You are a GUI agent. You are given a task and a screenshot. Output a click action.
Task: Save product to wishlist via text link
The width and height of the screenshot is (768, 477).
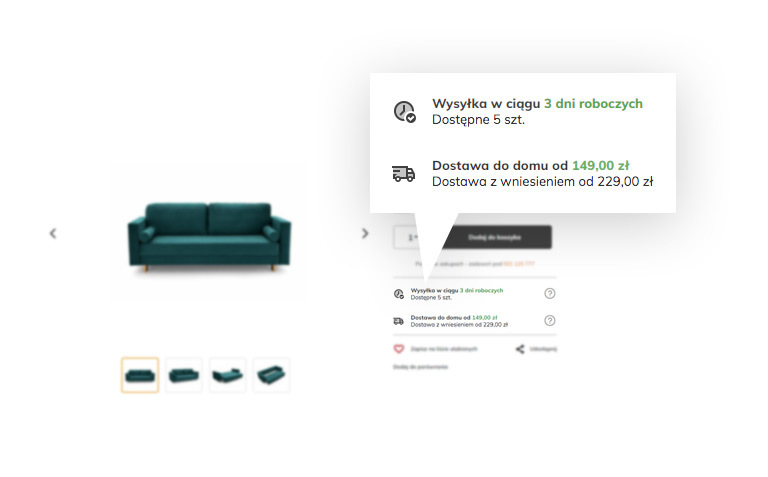coord(444,349)
